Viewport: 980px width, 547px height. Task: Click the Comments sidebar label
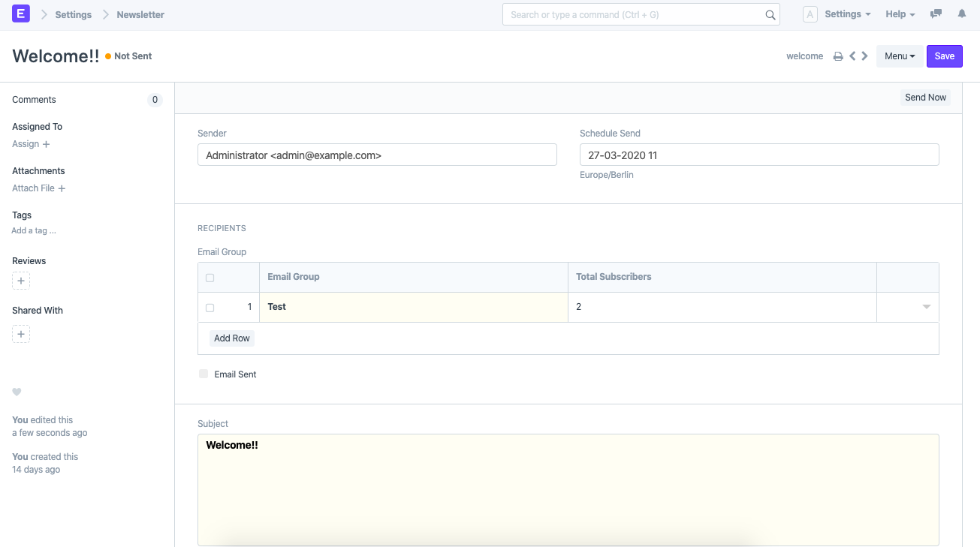pyautogui.click(x=34, y=100)
